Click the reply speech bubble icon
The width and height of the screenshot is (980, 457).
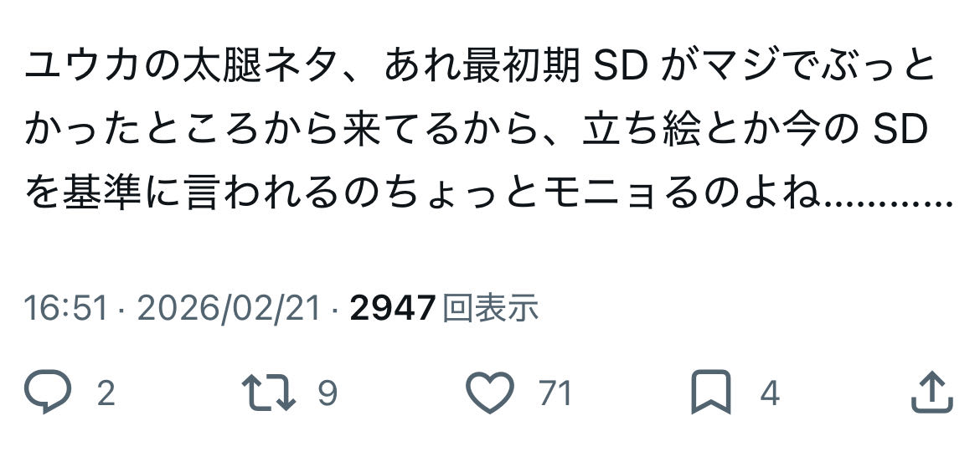click(x=48, y=393)
